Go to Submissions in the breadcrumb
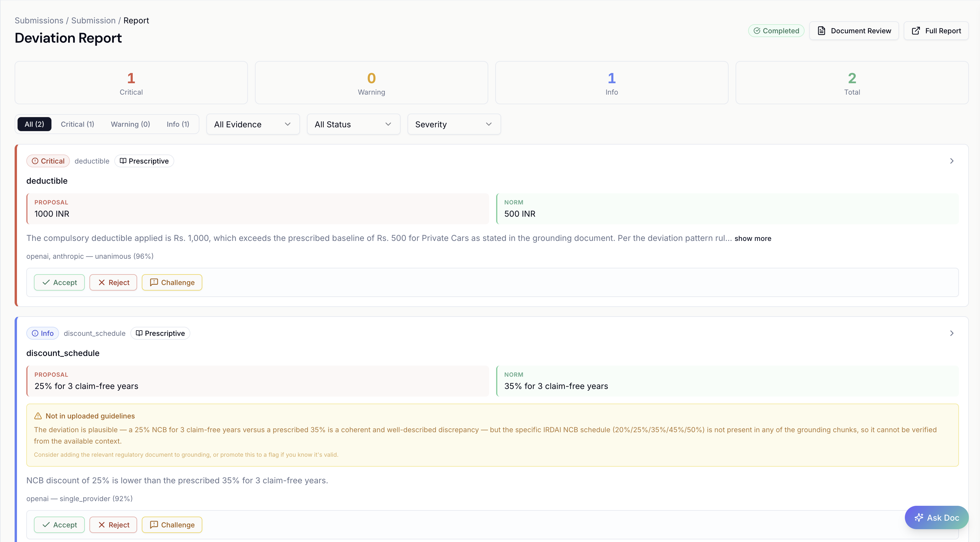 coord(39,20)
